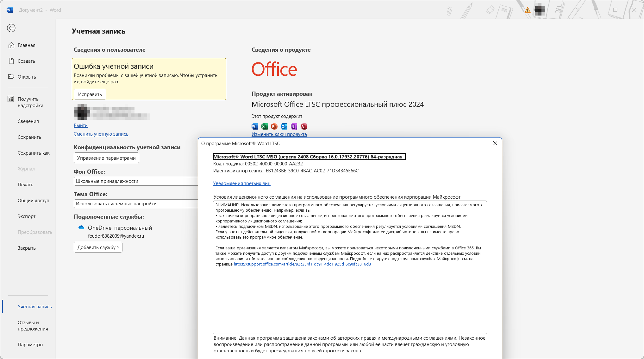Click the Word app icon under product contents
This screenshot has width=644, height=359.
255,126
